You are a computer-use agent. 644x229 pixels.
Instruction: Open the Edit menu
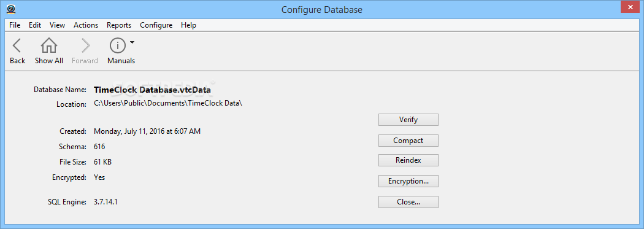pos(35,25)
